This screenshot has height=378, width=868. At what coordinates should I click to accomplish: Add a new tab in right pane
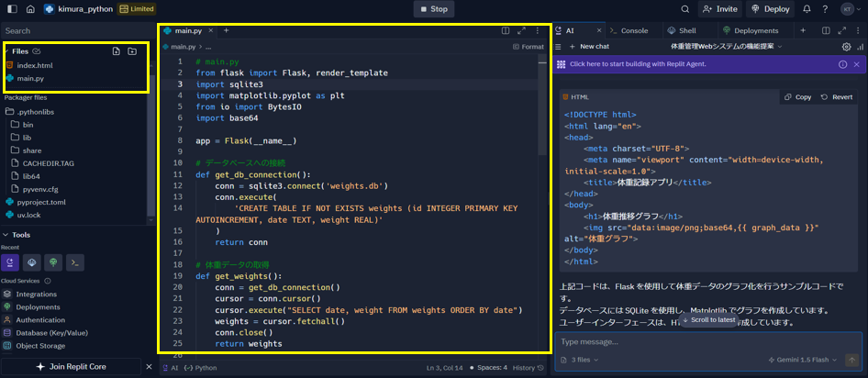click(803, 31)
